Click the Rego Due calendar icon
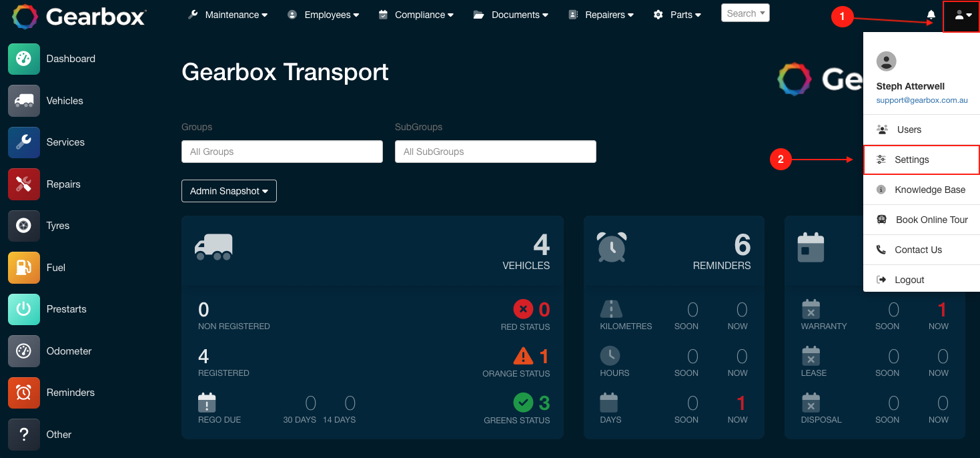980x458 pixels. pyautogui.click(x=207, y=403)
